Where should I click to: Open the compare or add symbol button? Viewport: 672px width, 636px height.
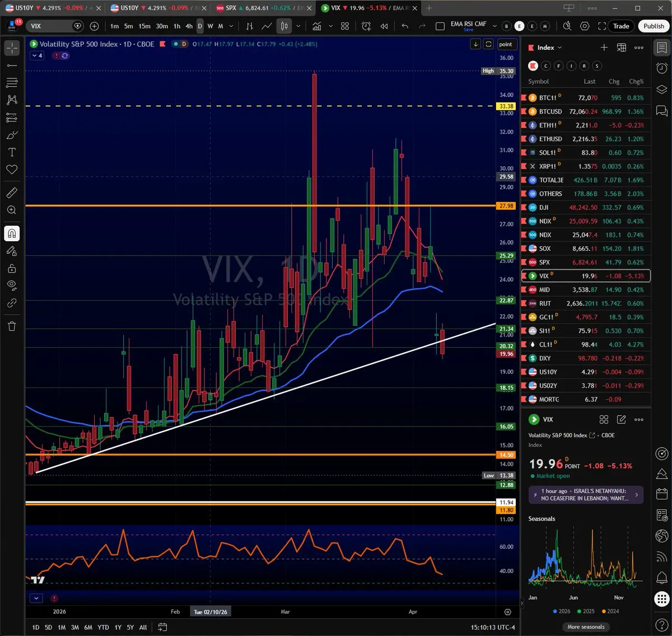(x=94, y=26)
